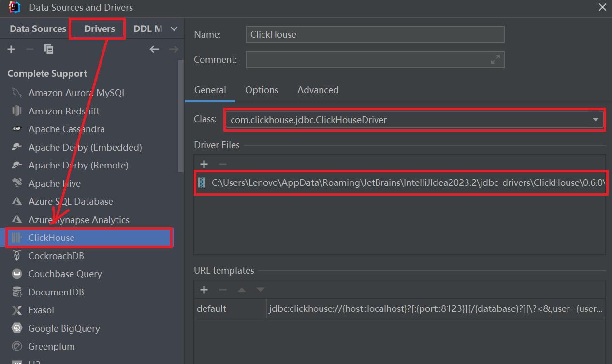Move URL template down arrow
This screenshot has width=612, height=364.
click(261, 290)
